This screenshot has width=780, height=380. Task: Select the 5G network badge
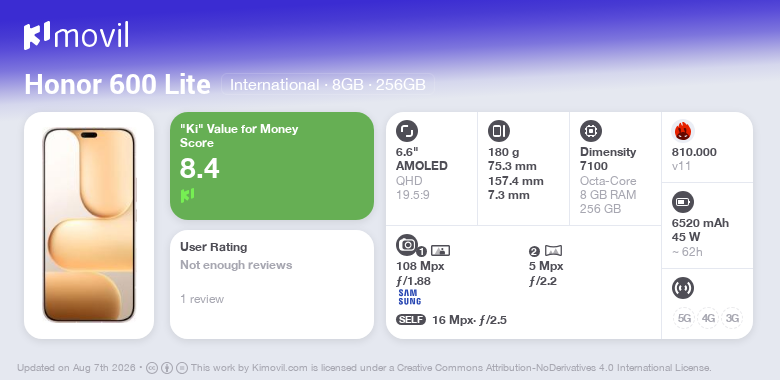click(684, 318)
